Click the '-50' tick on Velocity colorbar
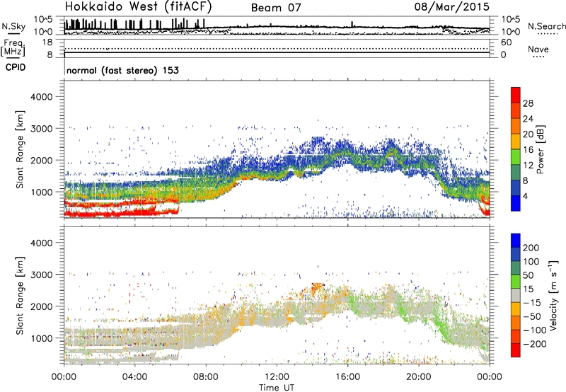 coord(532,316)
